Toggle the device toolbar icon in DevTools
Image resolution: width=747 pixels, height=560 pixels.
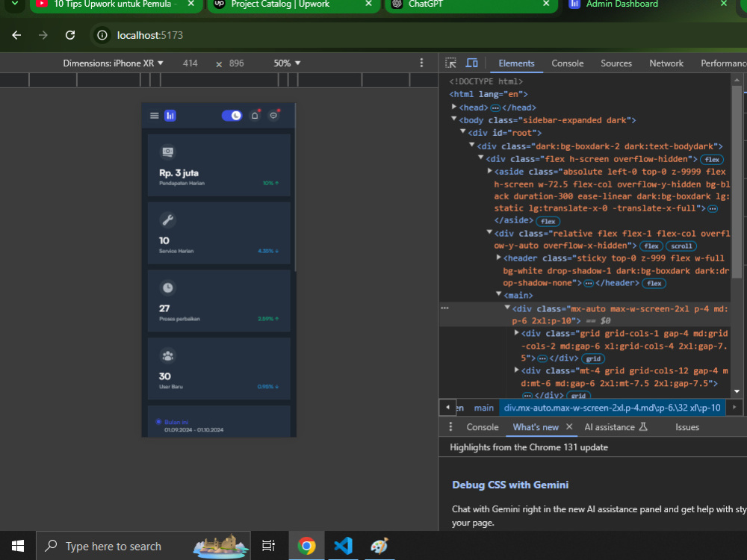471,63
